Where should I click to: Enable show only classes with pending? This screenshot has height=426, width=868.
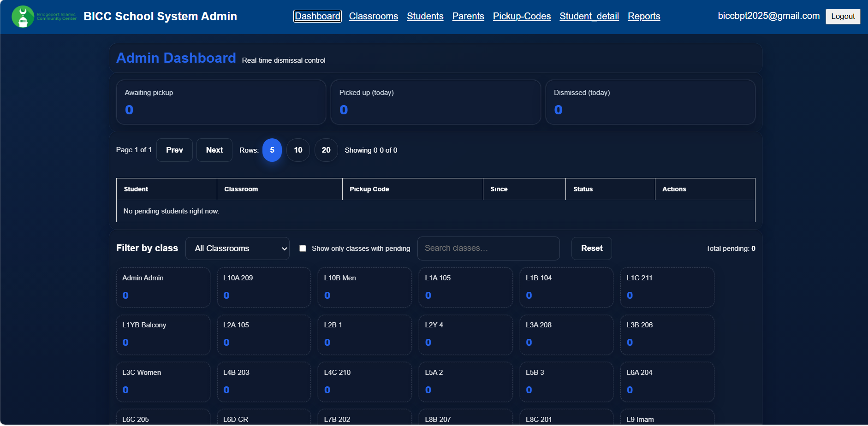click(303, 248)
